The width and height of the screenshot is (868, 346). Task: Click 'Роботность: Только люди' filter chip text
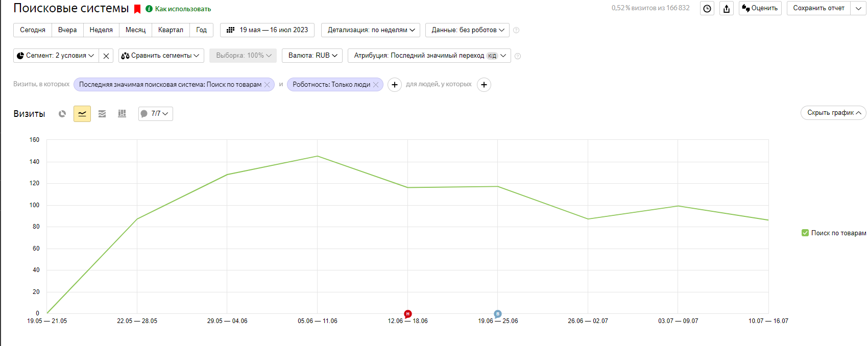(x=331, y=85)
